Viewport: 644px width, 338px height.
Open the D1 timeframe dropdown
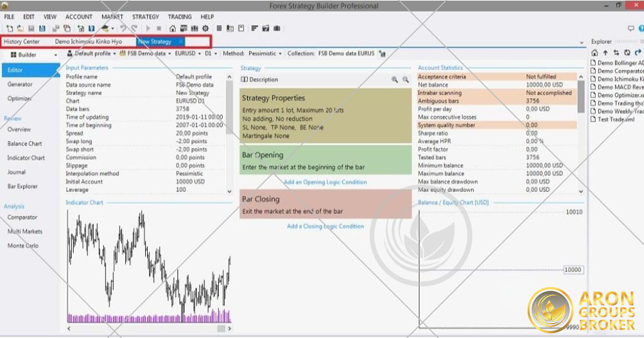[216, 54]
